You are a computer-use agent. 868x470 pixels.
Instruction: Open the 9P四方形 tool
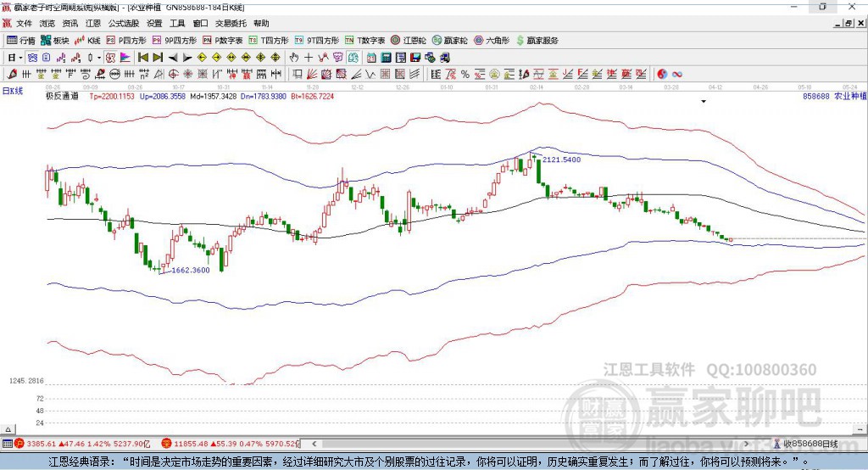coord(175,41)
